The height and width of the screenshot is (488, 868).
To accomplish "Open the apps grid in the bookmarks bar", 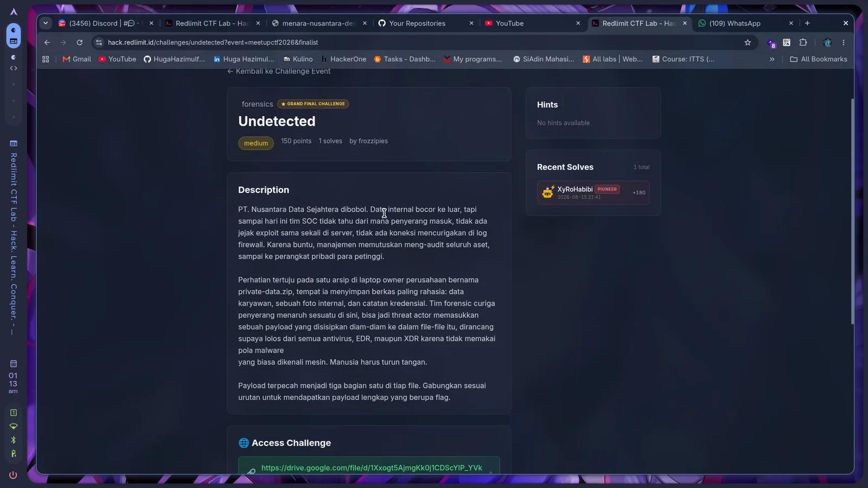I will tap(46, 59).
